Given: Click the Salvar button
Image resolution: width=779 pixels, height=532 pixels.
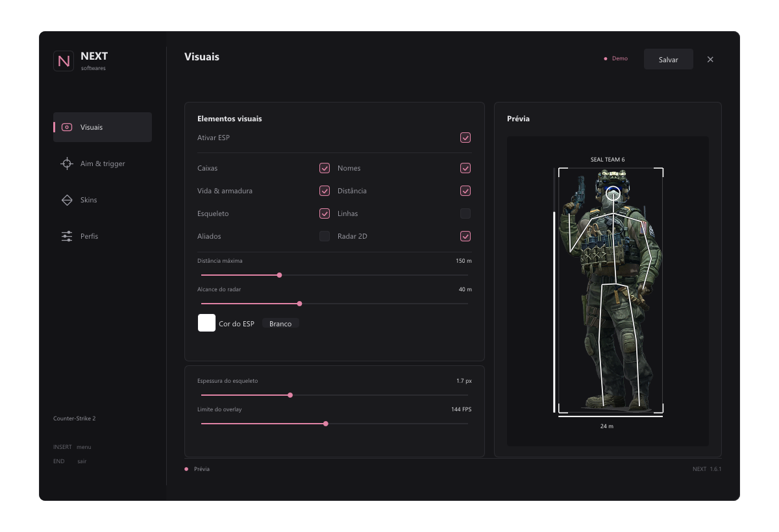Looking at the screenshot, I should point(669,59).
